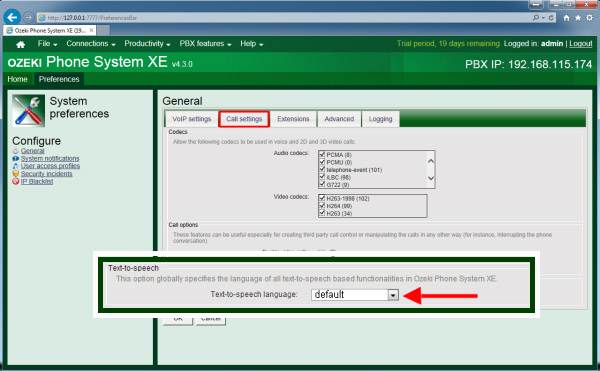Image resolution: width=600 pixels, height=371 pixels.
Task: Click the User access profiles icon
Action: 15,166
